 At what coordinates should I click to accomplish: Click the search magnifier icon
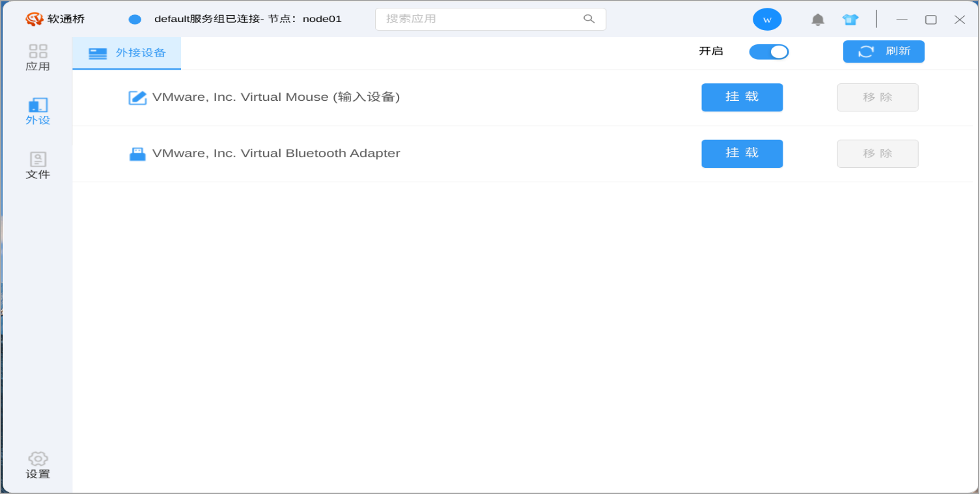click(x=589, y=19)
